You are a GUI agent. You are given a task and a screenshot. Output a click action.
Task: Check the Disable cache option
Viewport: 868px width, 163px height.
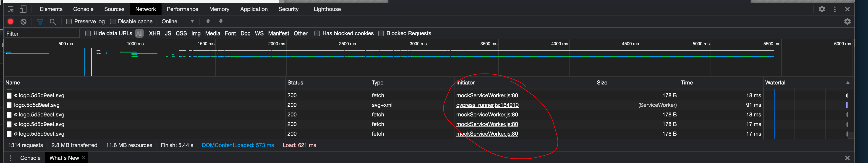point(112,21)
